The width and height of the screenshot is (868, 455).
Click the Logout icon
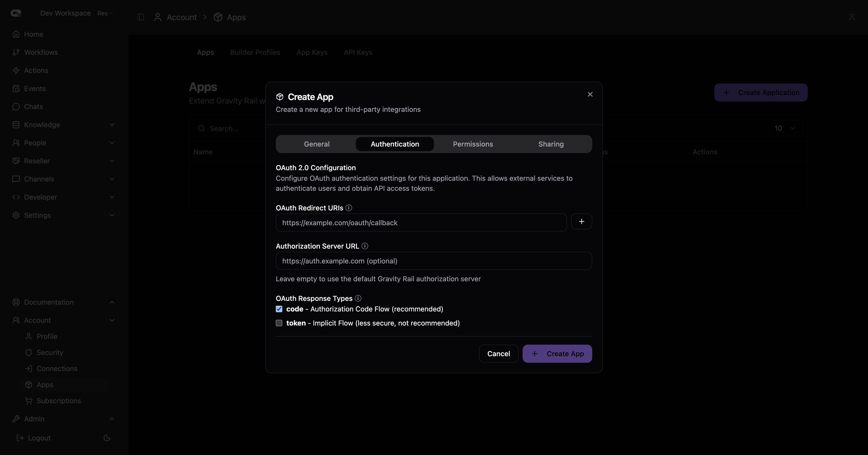pos(20,438)
